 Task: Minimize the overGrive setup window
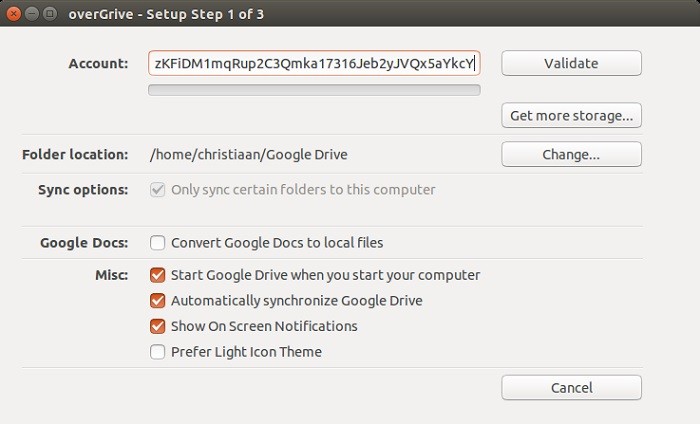pos(32,14)
